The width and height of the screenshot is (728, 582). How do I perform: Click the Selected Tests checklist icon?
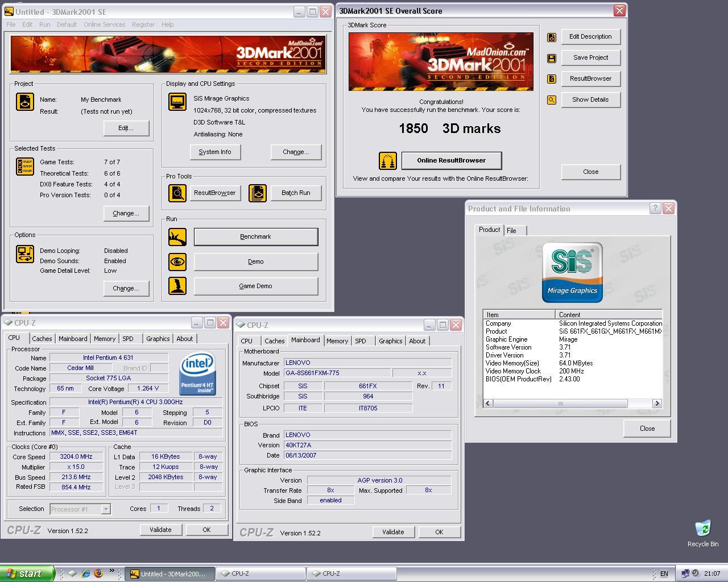(25, 167)
